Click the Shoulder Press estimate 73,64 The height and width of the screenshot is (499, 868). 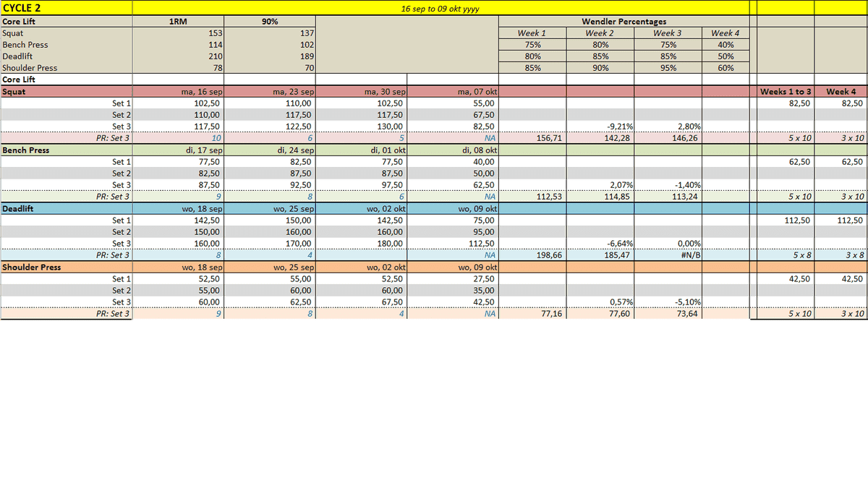(668, 314)
